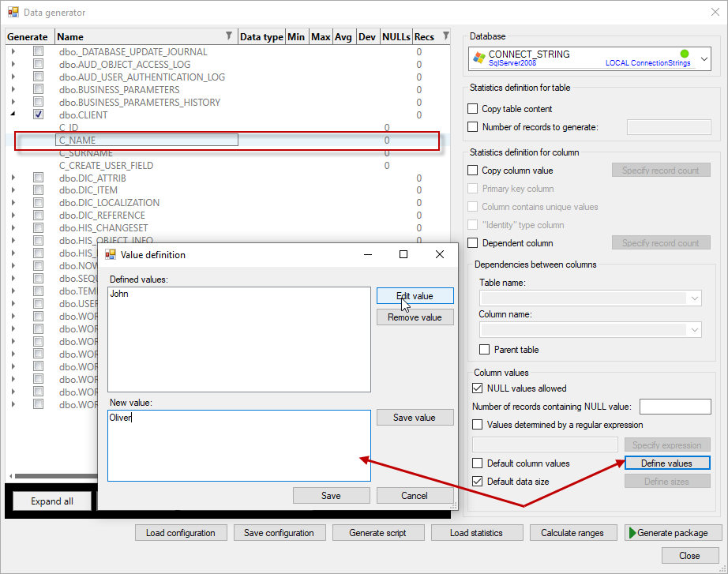Click the Recs column filter icon
The height and width of the screenshot is (574, 728).
445,36
